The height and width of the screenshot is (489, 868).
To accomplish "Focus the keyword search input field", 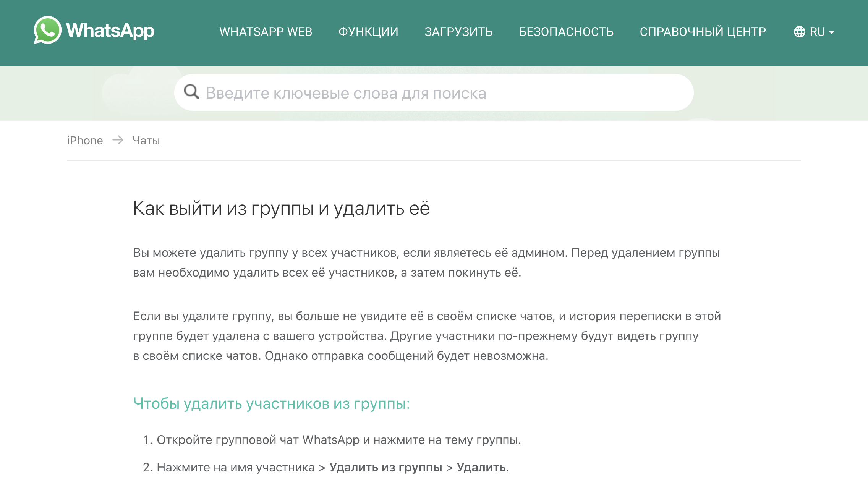I will pos(434,92).
